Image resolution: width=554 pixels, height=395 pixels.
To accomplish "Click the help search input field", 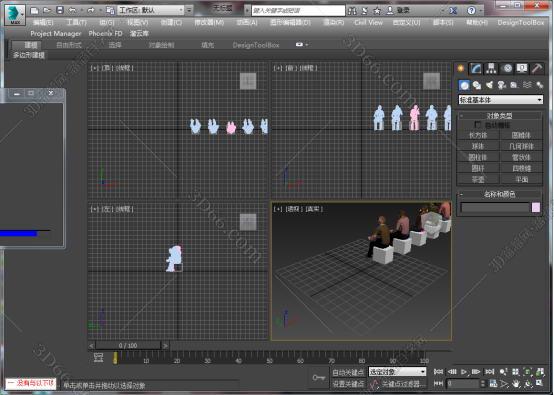I will tap(298, 11).
